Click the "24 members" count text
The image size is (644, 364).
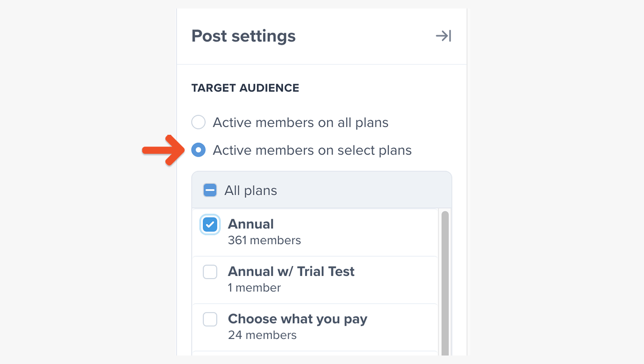(262, 335)
